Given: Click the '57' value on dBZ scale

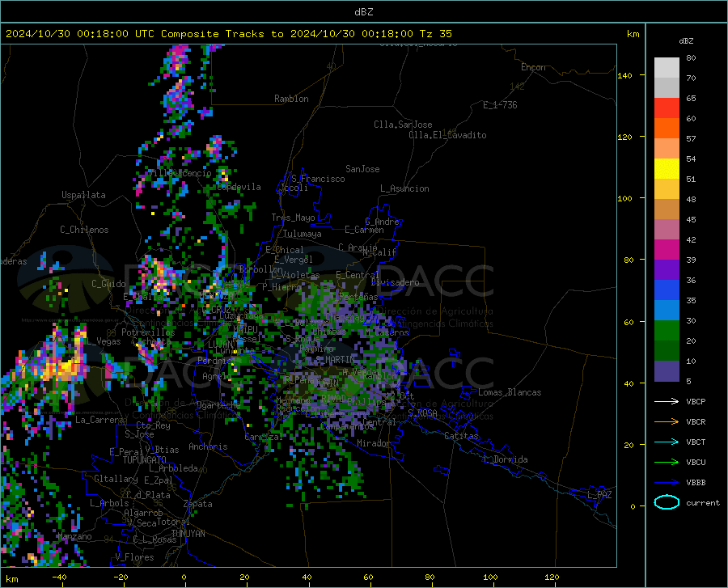Looking at the screenshot, I should point(691,139).
